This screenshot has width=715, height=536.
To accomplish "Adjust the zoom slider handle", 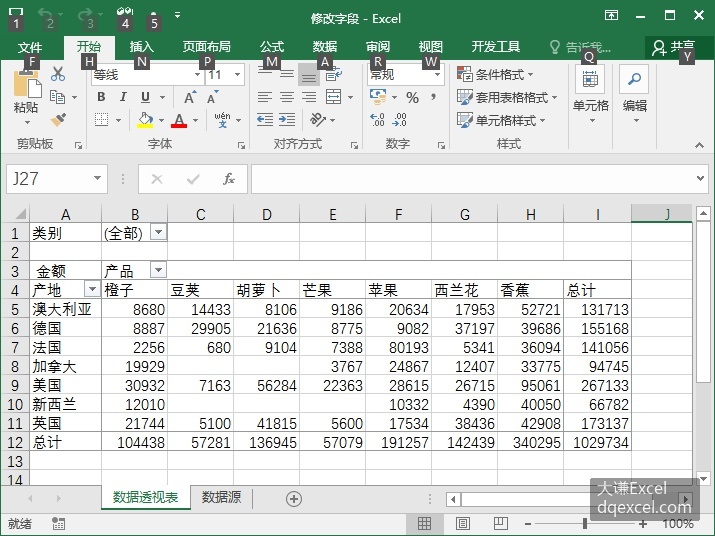I will [585, 524].
